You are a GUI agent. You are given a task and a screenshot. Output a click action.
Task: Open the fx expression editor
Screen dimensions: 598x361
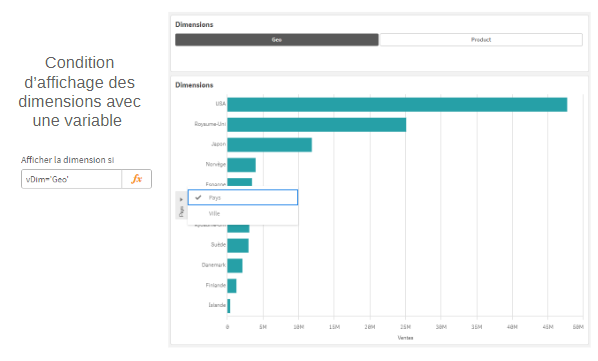pos(137,179)
